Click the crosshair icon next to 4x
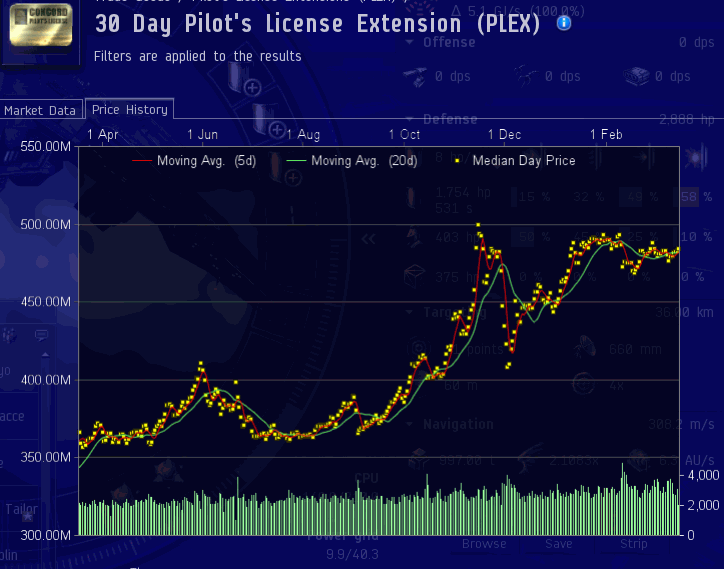 coord(583,384)
